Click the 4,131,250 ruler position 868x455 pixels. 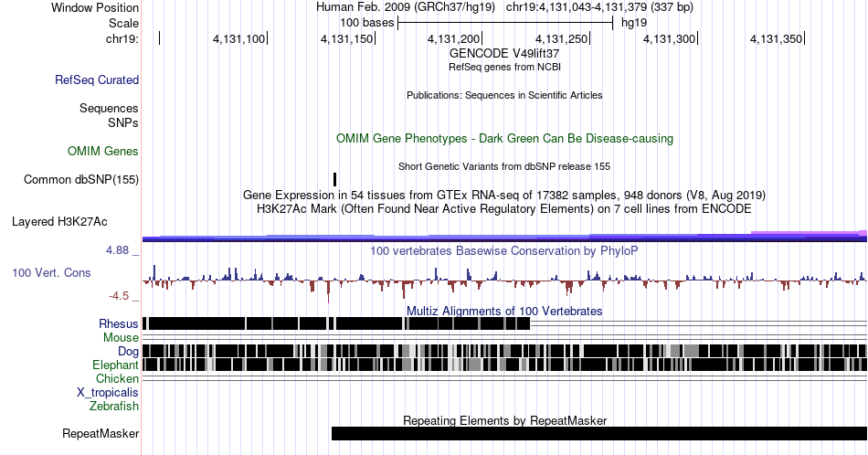pyautogui.click(x=561, y=38)
